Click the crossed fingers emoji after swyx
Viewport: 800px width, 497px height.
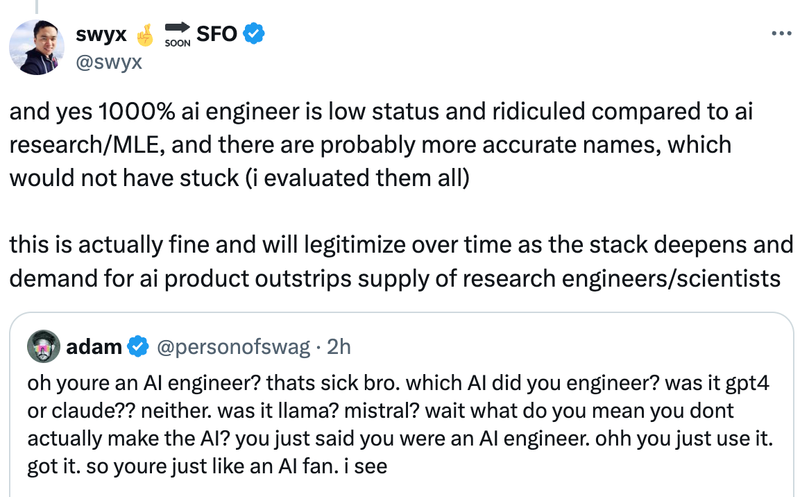click(x=145, y=35)
